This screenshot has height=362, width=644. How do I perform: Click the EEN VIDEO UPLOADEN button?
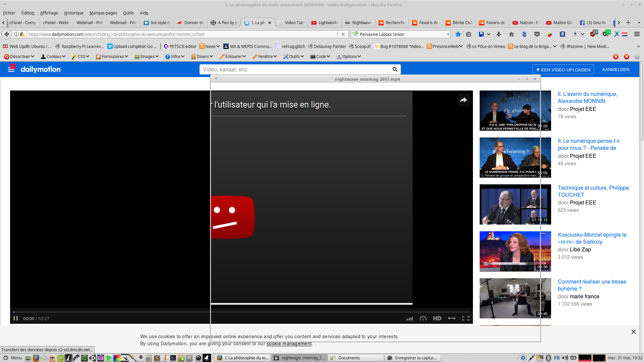click(563, 70)
